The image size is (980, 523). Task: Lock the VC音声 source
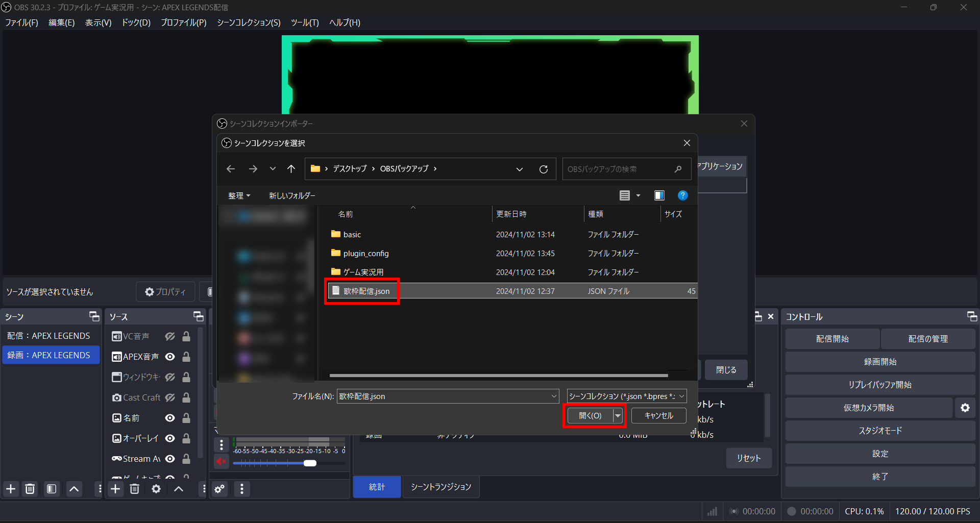(x=186, y=336)
